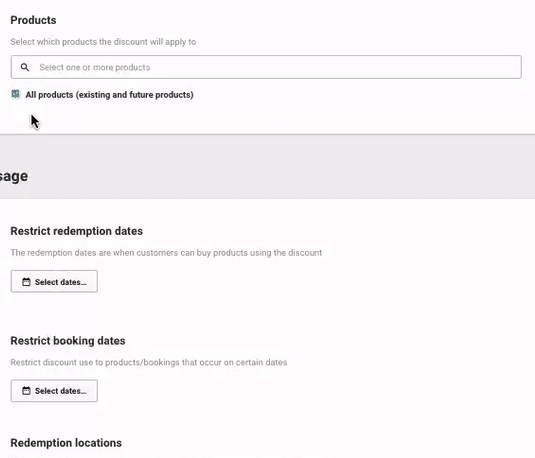The width and height of the screenshot is (535, 458).
Task: Click the magnifier icon in products search
Action: point(25,67)
